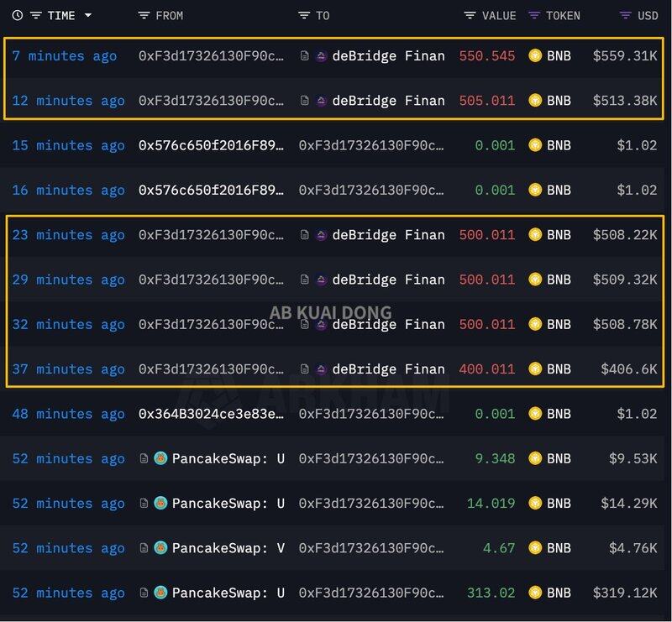Click the PancakeSwap logo in the 4.67 BNB row
Screen dimensions: 672x622
[x=160, y=548]
